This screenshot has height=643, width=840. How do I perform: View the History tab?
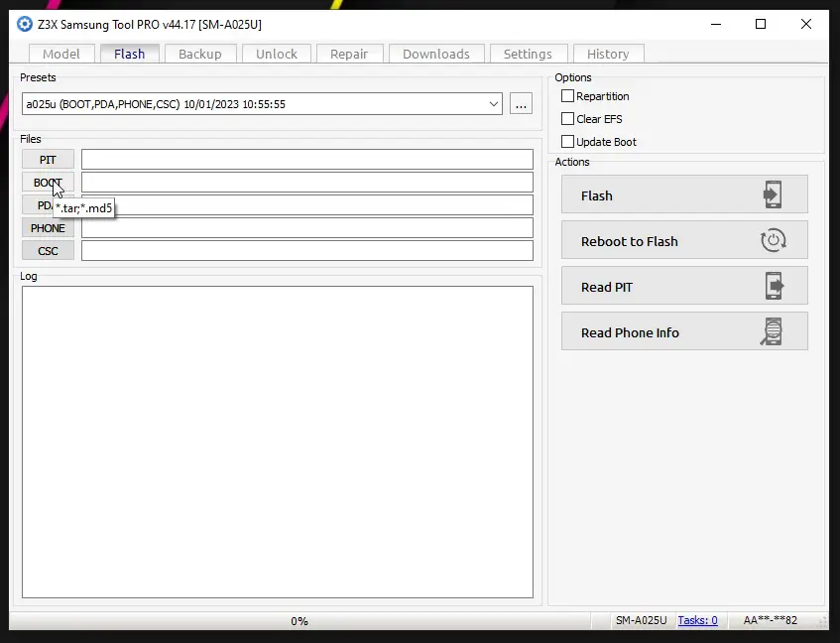pyautogui.click(x=608, y=54)
